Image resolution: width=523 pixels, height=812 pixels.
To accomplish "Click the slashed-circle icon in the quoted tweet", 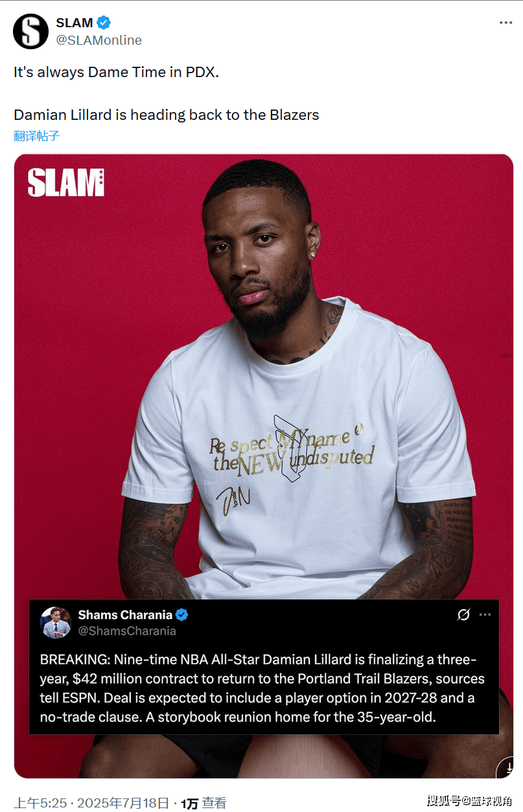I will [463, 614].
